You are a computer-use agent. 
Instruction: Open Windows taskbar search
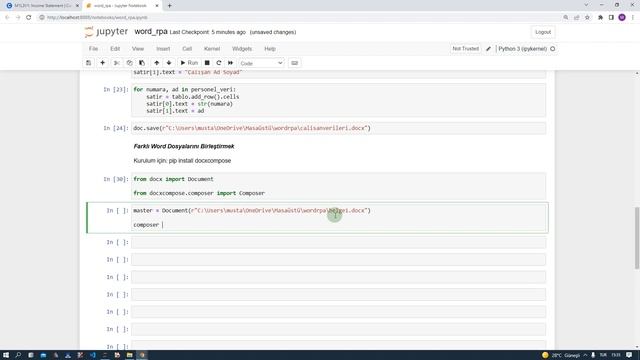18,355
